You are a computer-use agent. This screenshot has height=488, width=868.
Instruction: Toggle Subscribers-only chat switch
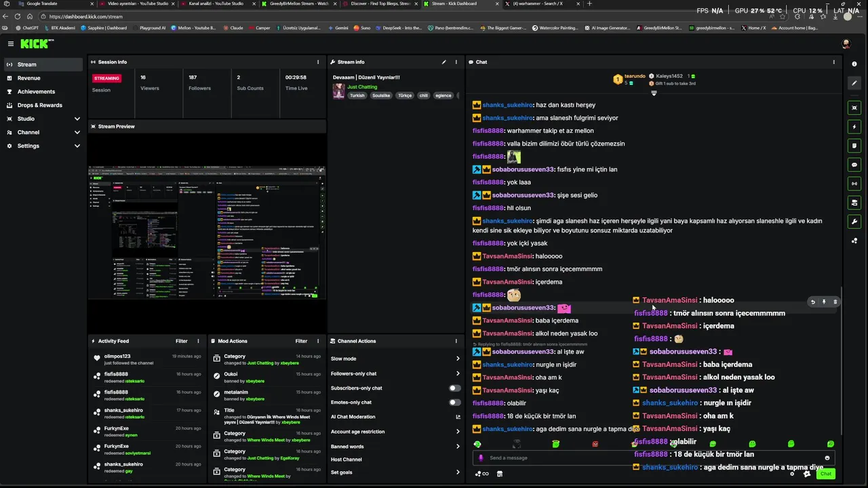tap(454, 388)
